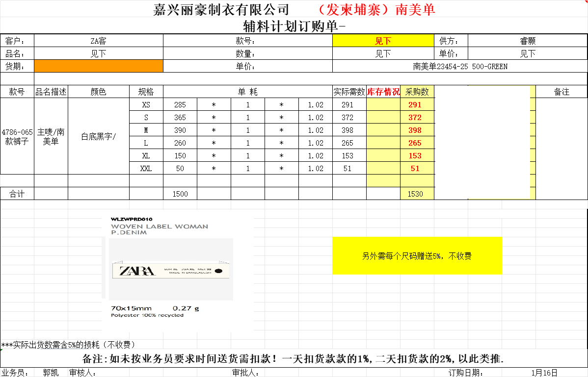Click the color cell 白底黑字/
This screenshot has width=588, height=377.
pos(98,137)
